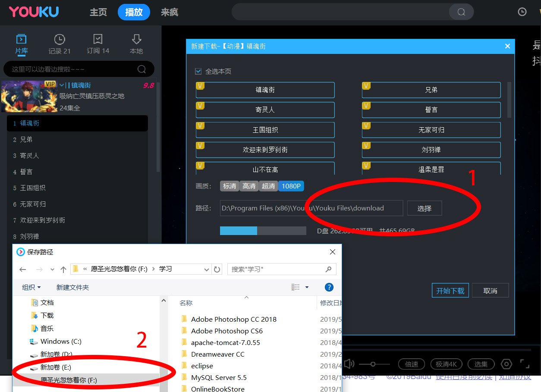Viewport: 541px width, 392px height.
Task: Switch to the 主页 tab
Action: [x=98, y=13]
